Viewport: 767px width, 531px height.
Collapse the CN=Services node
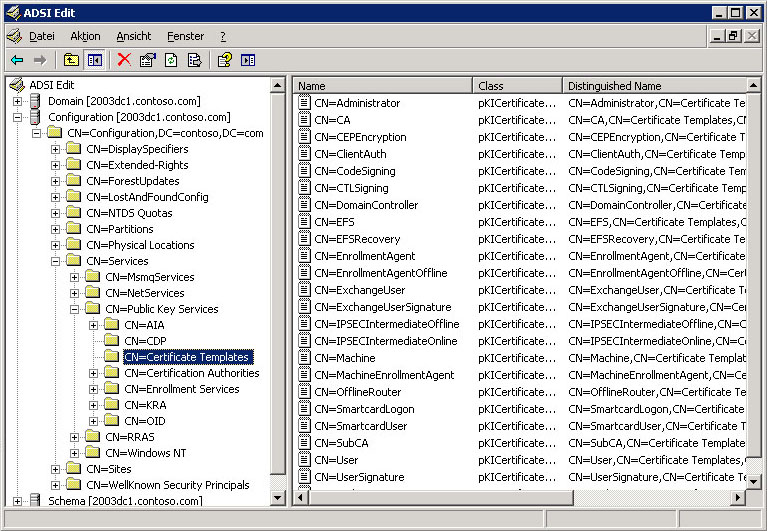click(55, 261)
